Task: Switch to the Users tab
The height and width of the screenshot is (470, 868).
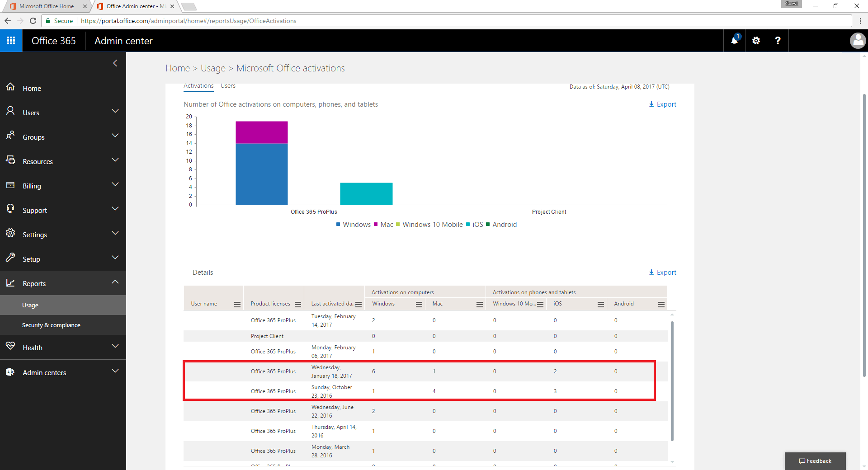Action: (x=227, y=85)
